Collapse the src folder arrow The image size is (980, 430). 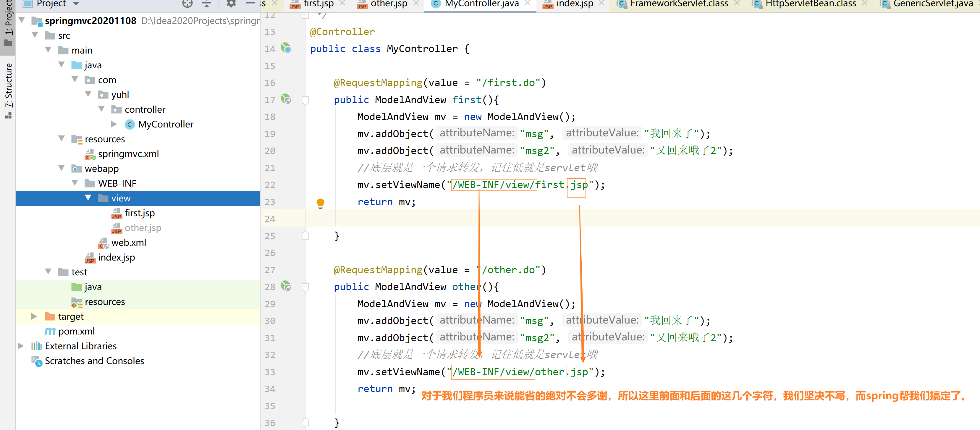click(x=35, y=35)
